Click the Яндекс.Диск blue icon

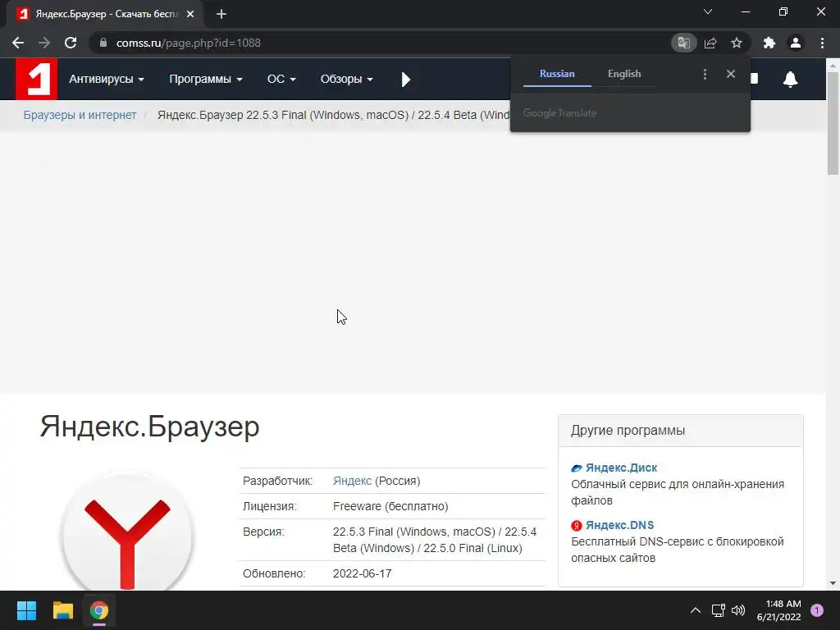pyautogui.click(x=577, y=468)
